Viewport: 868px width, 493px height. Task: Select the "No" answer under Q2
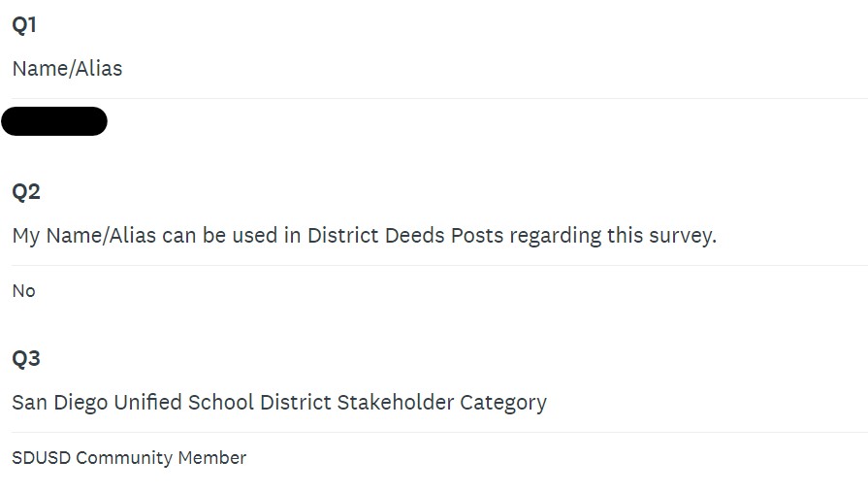click(x=24, y=291)
